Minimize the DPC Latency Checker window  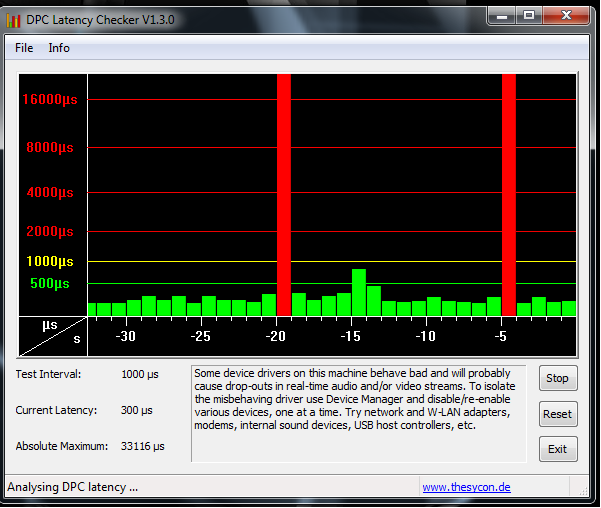click(x=502, y=16)
